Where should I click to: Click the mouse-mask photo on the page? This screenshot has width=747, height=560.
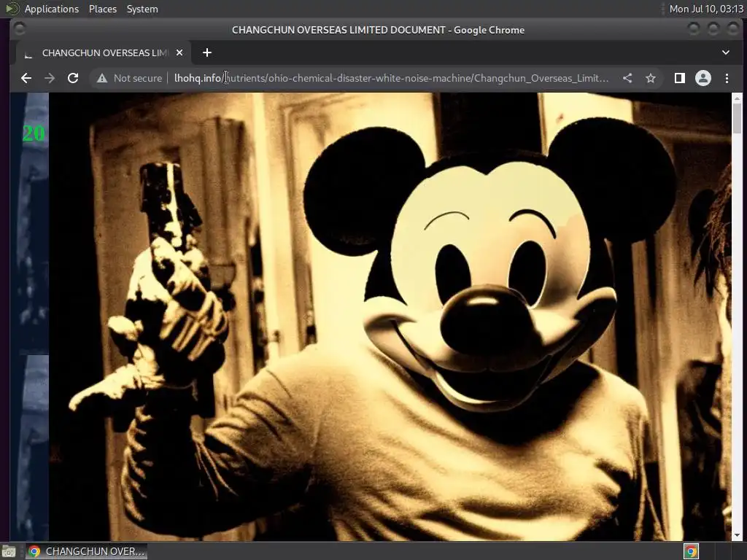(x=390, y=316)
